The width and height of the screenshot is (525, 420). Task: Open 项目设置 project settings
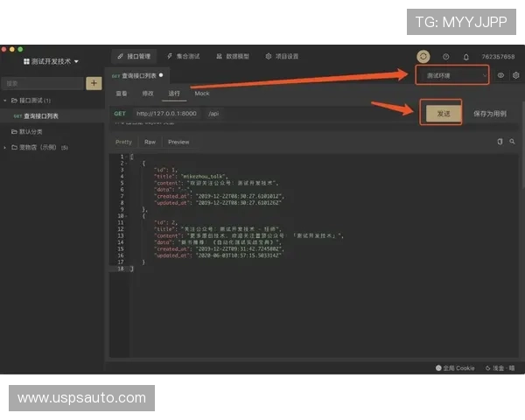coord(282,56)
